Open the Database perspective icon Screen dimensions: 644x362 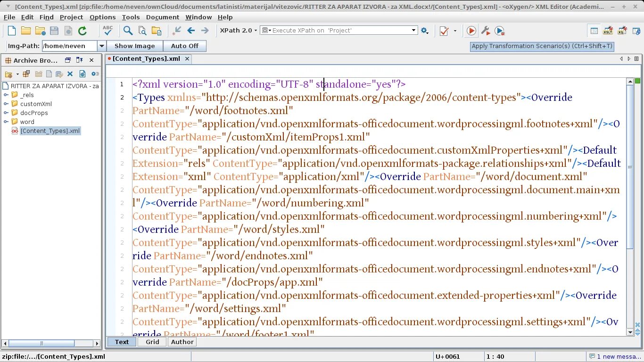(x=636, y=31)
